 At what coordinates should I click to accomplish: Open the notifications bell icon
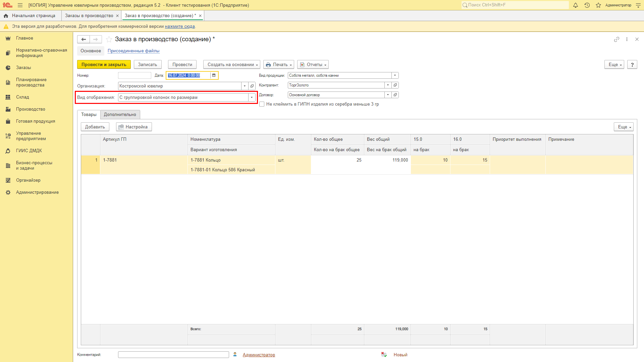coord(576,5)
